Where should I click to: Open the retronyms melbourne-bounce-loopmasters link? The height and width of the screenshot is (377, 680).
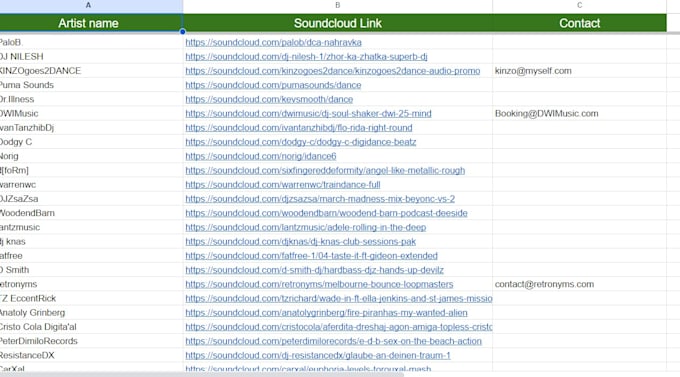(319, 284)
